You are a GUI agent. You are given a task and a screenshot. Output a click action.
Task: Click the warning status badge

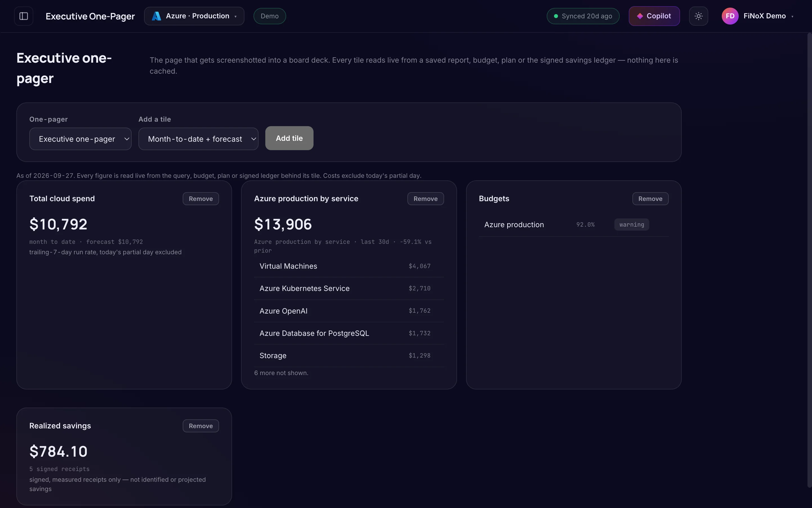point(632,225)
